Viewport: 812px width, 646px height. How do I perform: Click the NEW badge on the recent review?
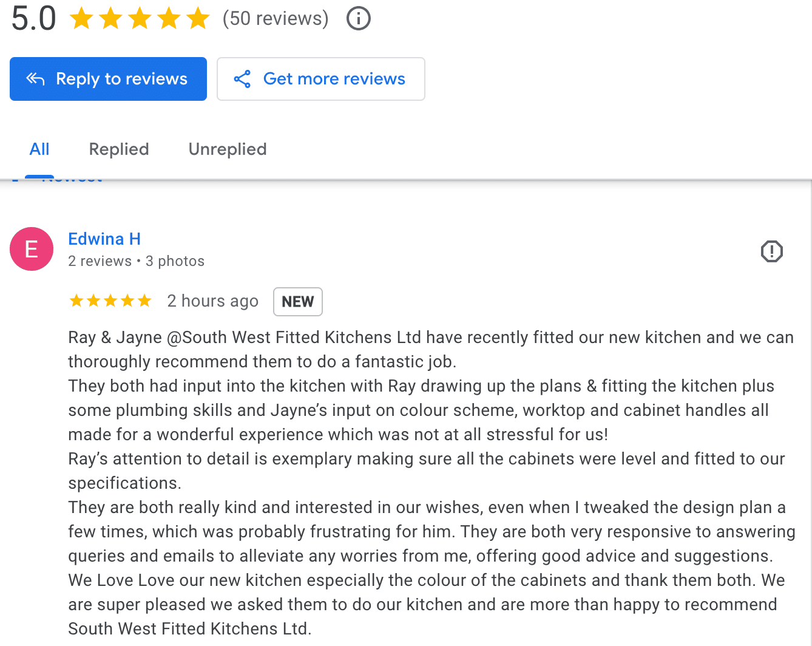pos(297,301)
